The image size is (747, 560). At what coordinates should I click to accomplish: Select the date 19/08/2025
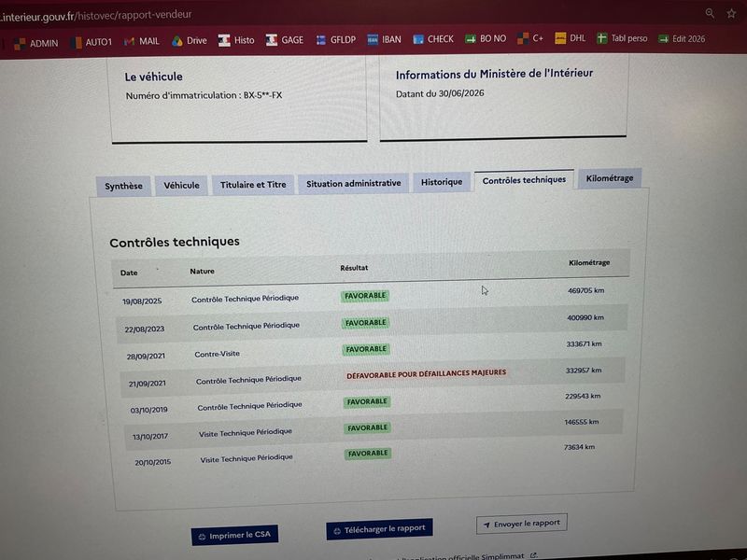[x=142, y=301]
